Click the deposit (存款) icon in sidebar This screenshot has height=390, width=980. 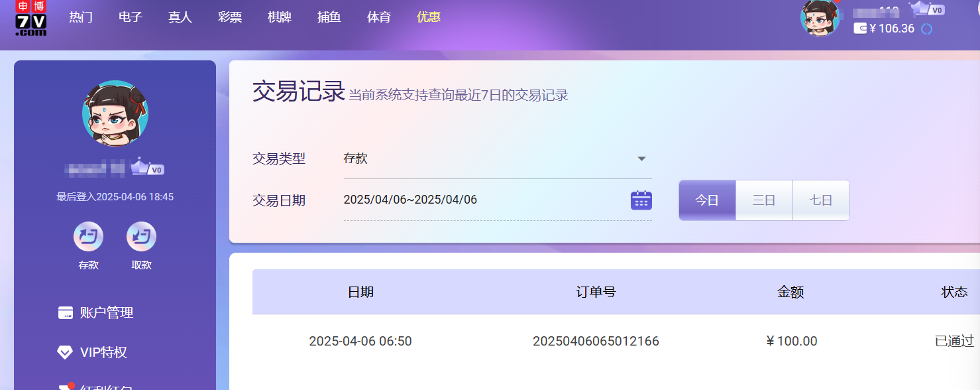tap(88, 237)
